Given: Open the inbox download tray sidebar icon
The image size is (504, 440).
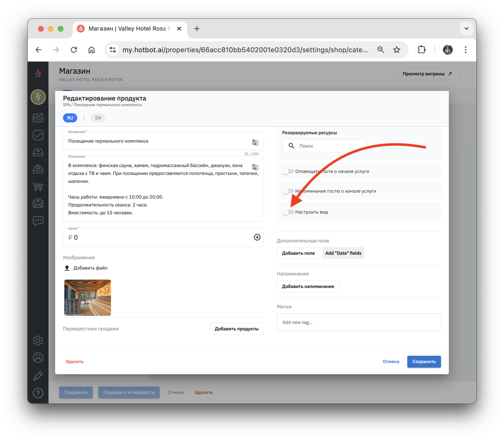Looking at the screenshot, I should point(38,152).
